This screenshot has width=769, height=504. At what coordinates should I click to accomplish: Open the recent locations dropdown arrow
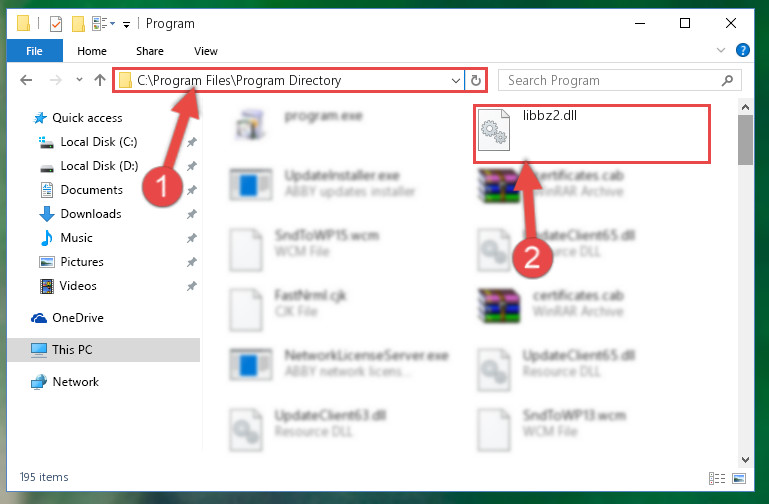pos(79,79)
